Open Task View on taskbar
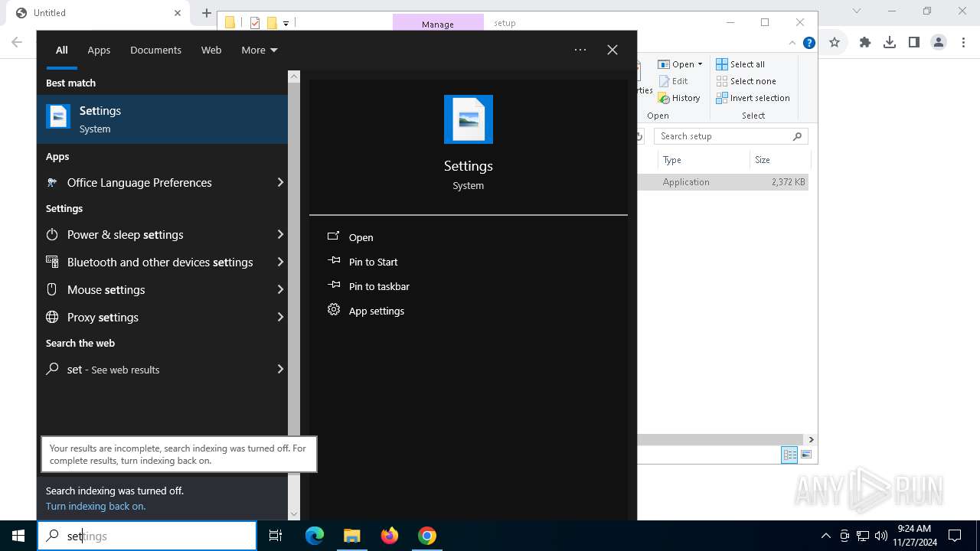The width and height of the screenshot is (980, 551). point(276,536)
